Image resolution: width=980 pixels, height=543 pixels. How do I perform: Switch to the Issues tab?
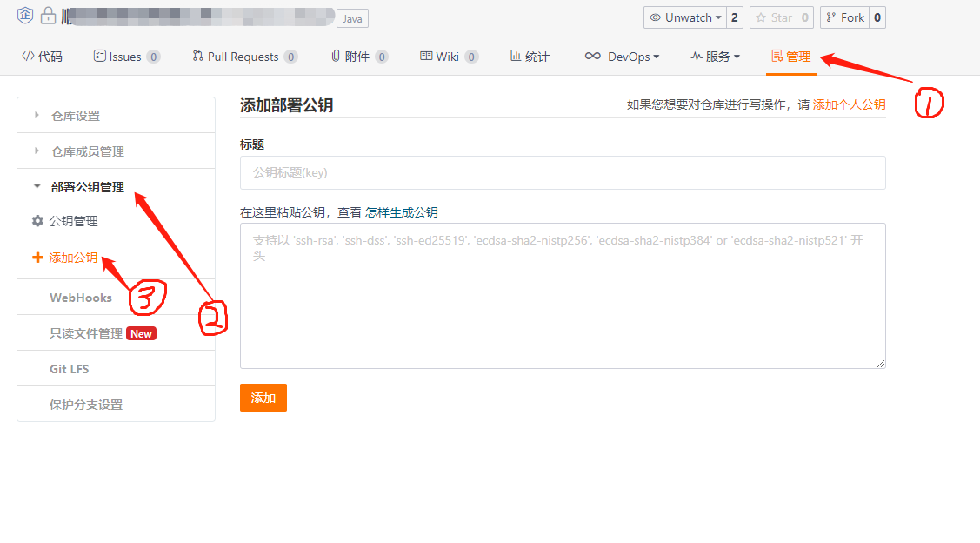[127, 57]
